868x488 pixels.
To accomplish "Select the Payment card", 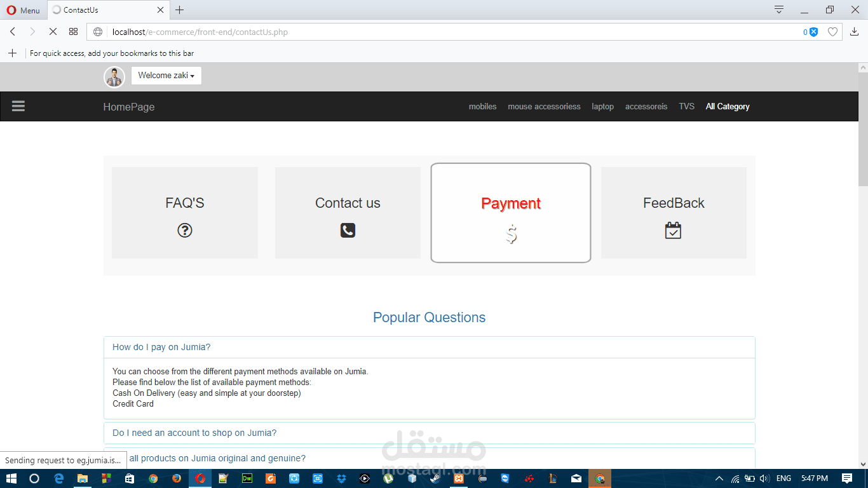I will pyautogui.click(x=511, y=213).
